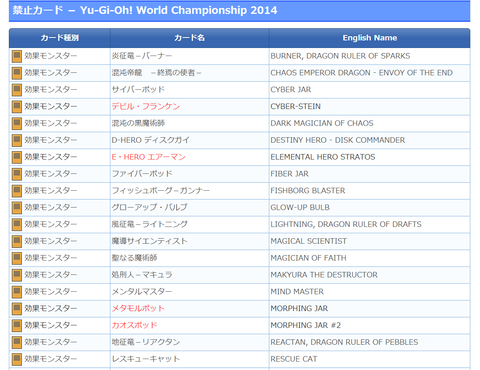This screenshot has width=480, height=370.
Task: Open the red E・HERO エアーマン link
Action: (x=148, y=157)
